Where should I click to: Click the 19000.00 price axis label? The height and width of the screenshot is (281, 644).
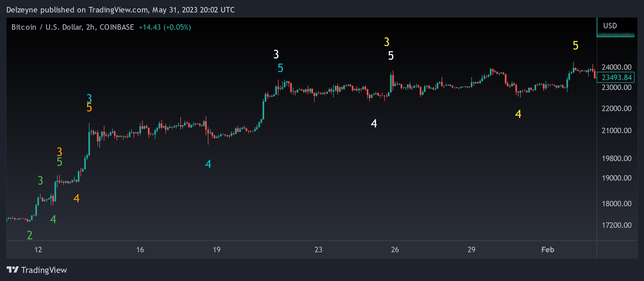point(616,178)
